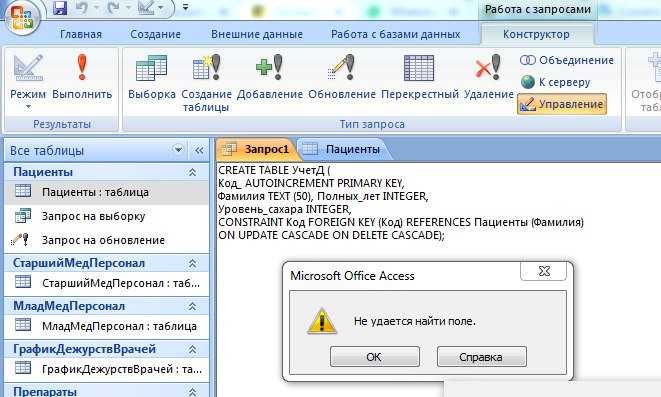Image resolution: width=661 pixels, height=397 pixels.
Task: Redo using quick access arrow icon
Action: (113, 8)
